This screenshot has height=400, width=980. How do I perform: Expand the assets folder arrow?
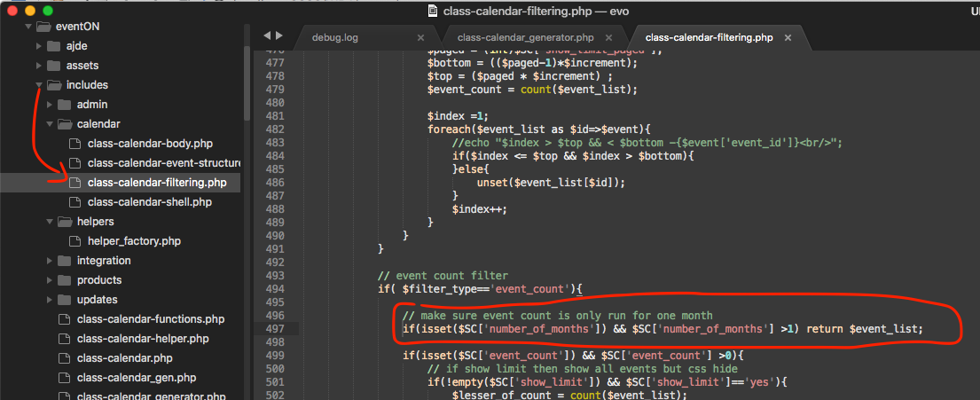(x=39, y=66)
